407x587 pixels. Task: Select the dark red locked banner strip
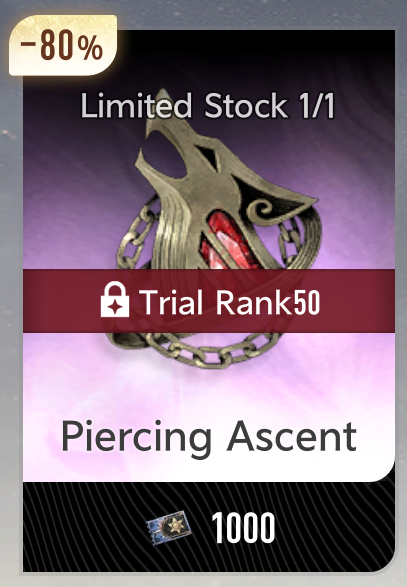click(209, 301)
